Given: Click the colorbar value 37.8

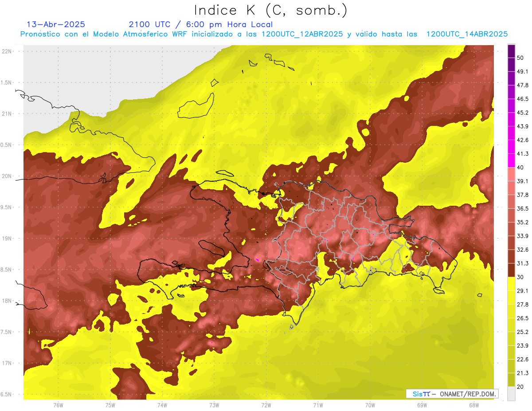Looking at the screenshot, I should (523, 195).
